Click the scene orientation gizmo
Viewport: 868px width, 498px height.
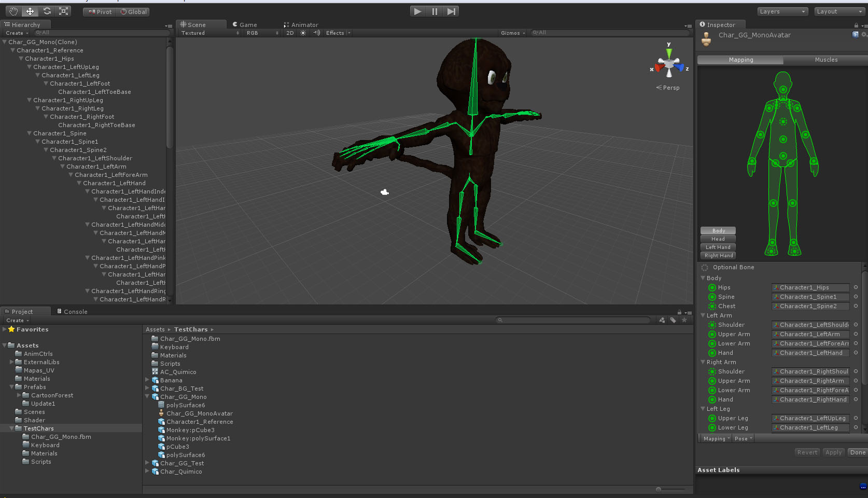coord(669,64)
